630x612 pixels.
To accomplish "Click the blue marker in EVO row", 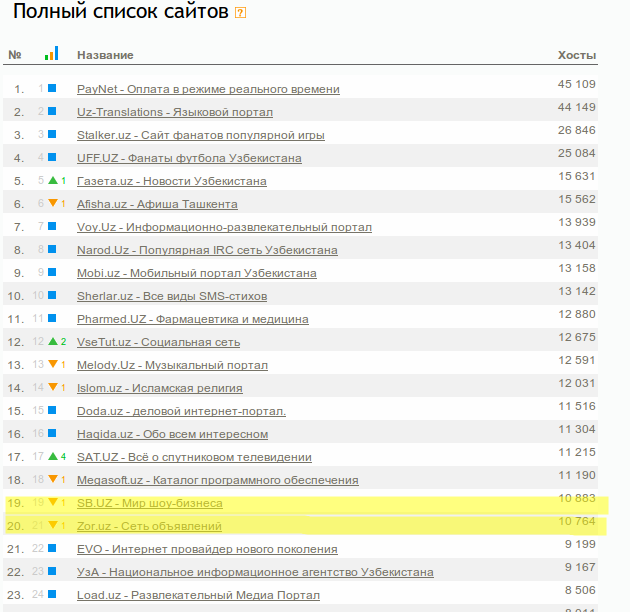I will (52, 548).
